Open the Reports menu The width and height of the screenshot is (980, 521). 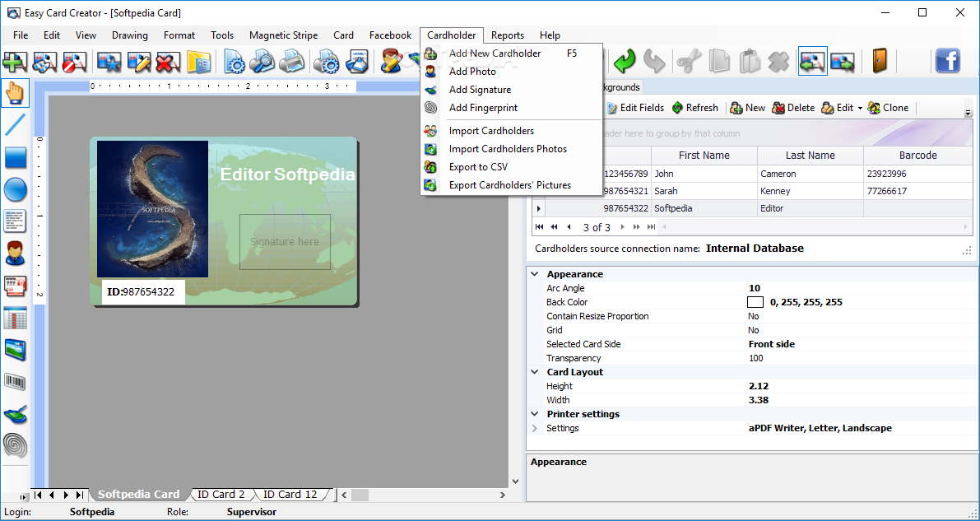pyautogui.click(x=508, y=35)
